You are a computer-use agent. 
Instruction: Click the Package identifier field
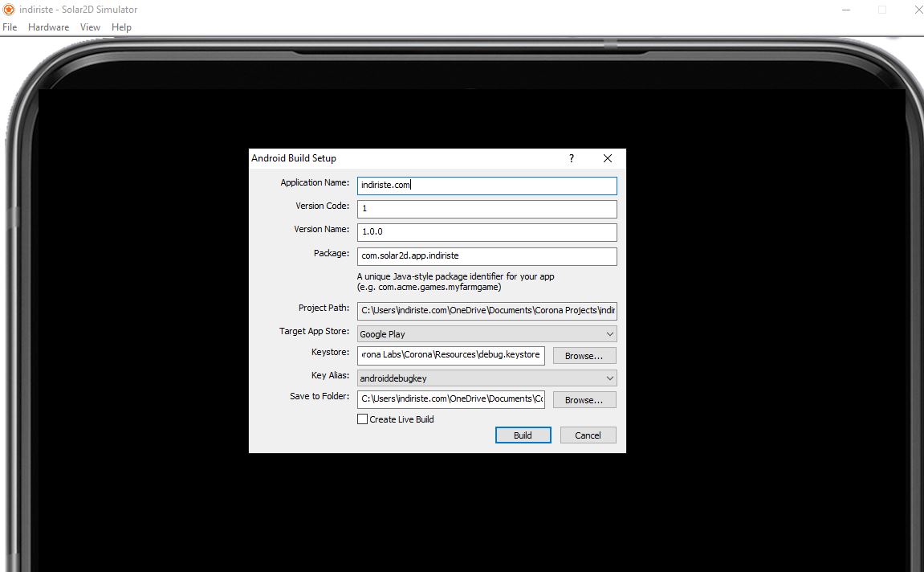tap(486, 256)
